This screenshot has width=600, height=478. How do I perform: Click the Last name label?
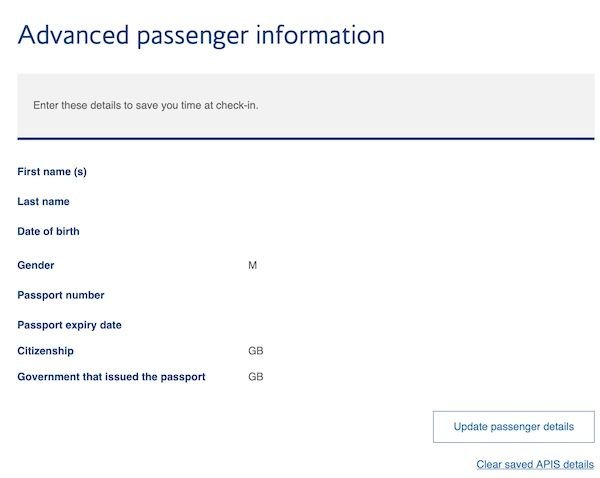click(x=44, y=202)
